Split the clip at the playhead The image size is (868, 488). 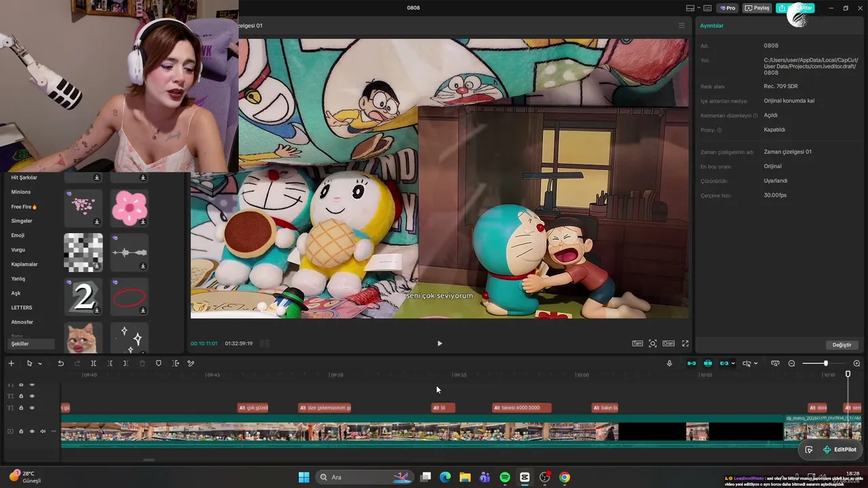point(94,363)
